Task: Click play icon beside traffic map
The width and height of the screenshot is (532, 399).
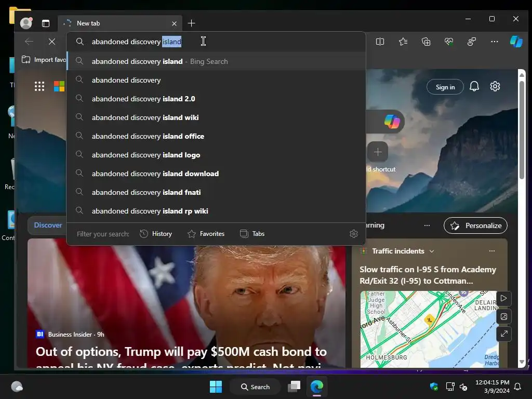Action: point(504,299)
